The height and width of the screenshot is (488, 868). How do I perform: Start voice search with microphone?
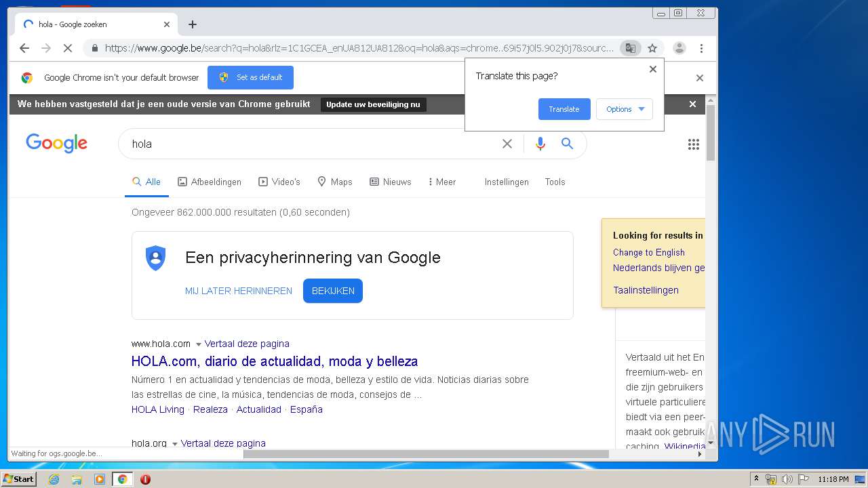(x=540, y=144)
